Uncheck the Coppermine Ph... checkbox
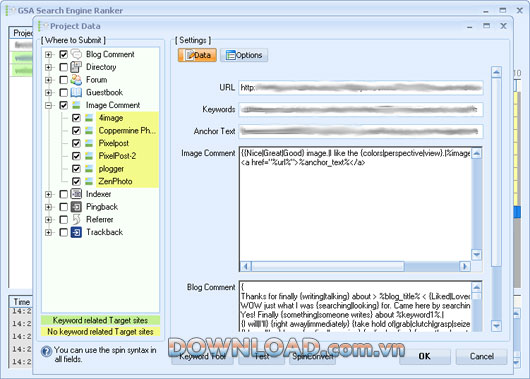 pyautogui.click(x=76, y=131)
